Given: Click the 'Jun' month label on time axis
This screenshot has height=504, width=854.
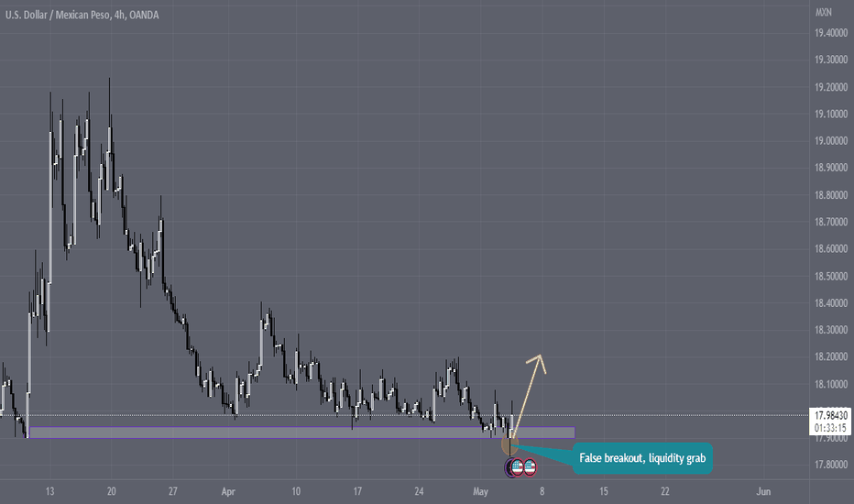Looking at the screenshot, I should click(x=763, y=491).
